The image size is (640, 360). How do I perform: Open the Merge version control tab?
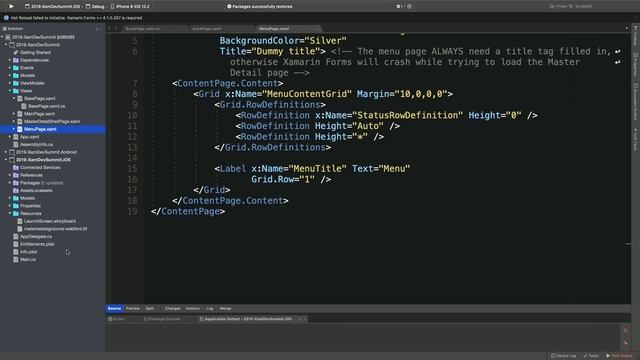(225, 309)
